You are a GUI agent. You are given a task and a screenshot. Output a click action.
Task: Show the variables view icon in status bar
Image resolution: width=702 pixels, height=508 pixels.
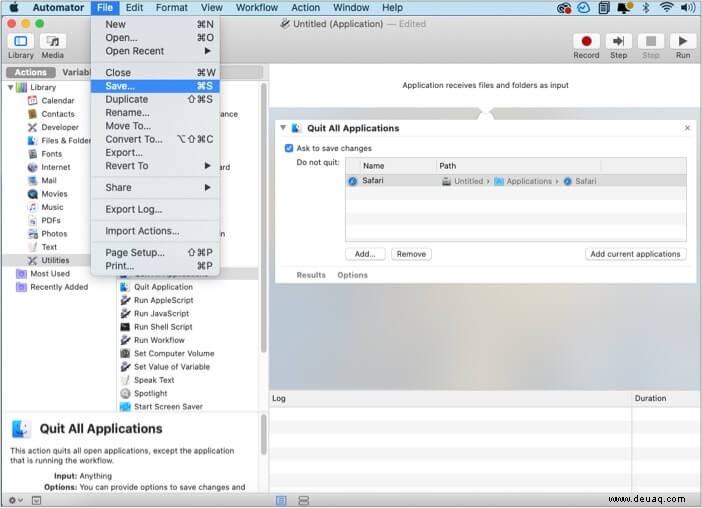pos(304,500)
